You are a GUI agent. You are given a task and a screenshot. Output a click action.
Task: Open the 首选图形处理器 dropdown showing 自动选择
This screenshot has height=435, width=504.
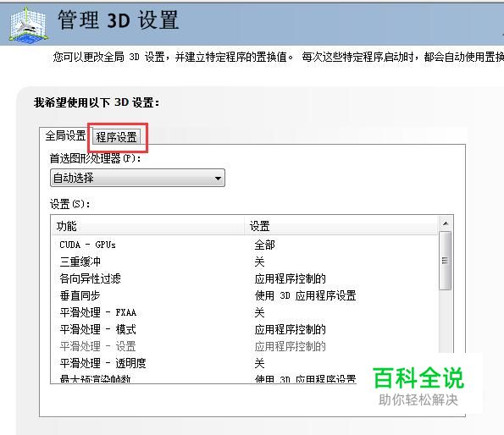click(x=137, y=178)
